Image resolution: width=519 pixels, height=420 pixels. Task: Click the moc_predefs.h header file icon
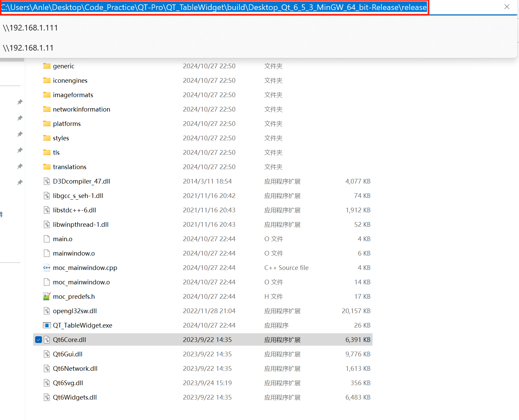pyautogui.click(x=47, y=296)
